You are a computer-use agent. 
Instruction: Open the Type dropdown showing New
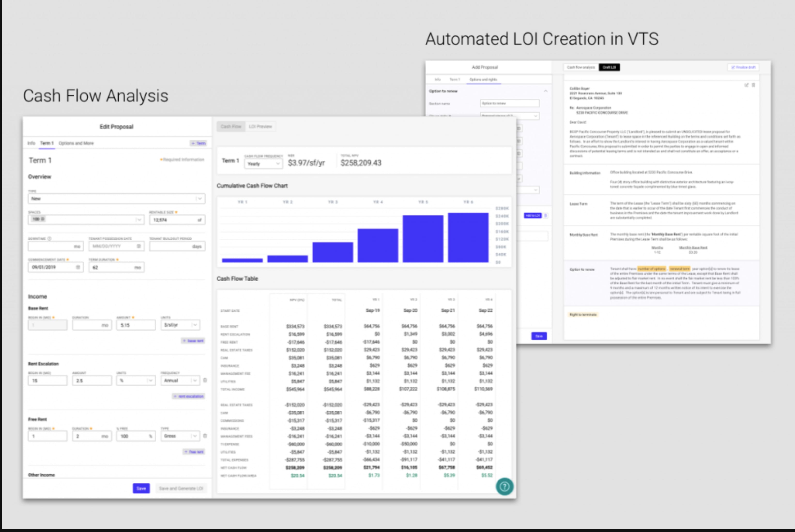click(x=116, y=199)
